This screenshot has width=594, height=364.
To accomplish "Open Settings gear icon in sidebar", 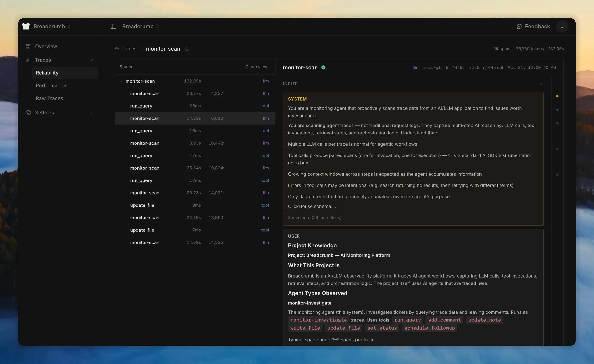I will point(28,113).
